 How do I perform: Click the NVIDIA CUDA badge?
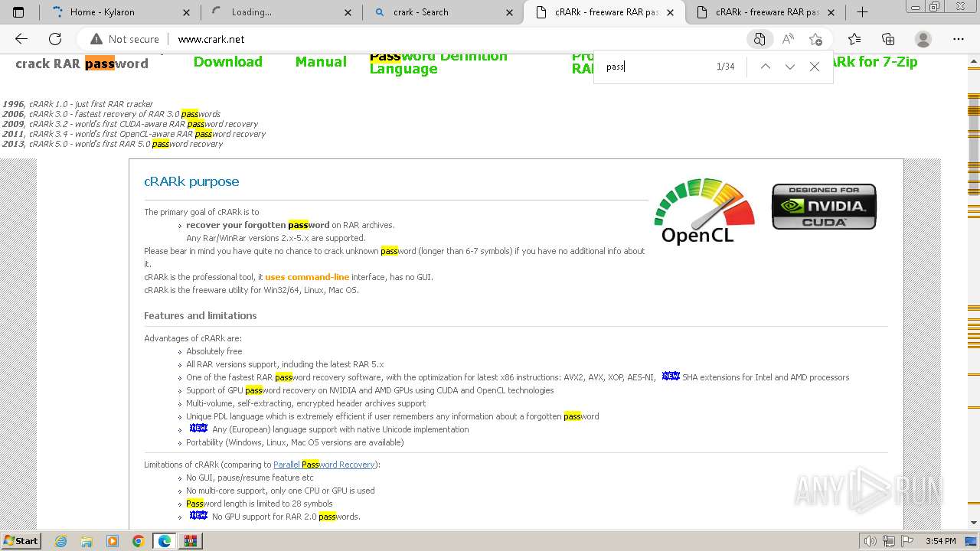tap(824, 207)
